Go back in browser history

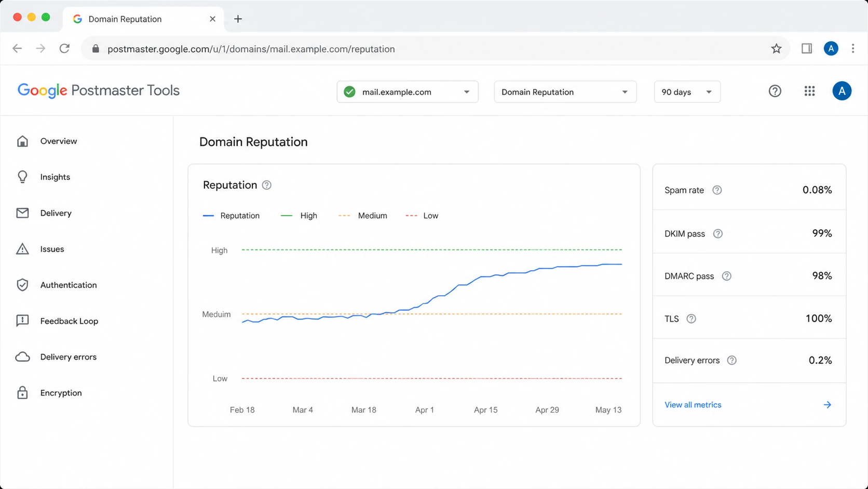(x=17, y=48)
